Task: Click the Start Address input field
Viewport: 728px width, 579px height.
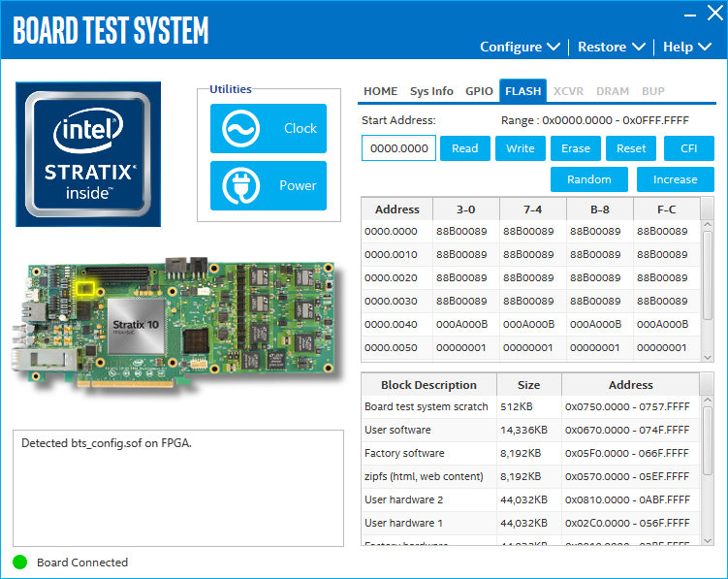Action: [398, 148]
